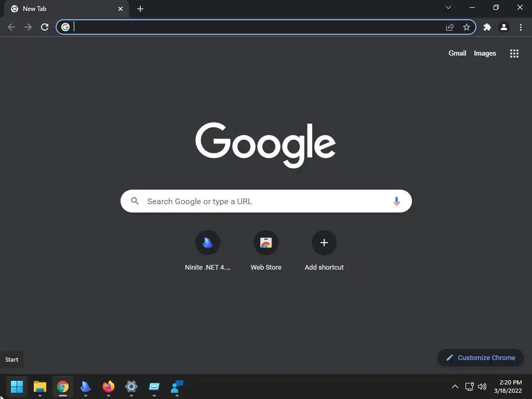Click the forward navigation arrow

point(28,27)
